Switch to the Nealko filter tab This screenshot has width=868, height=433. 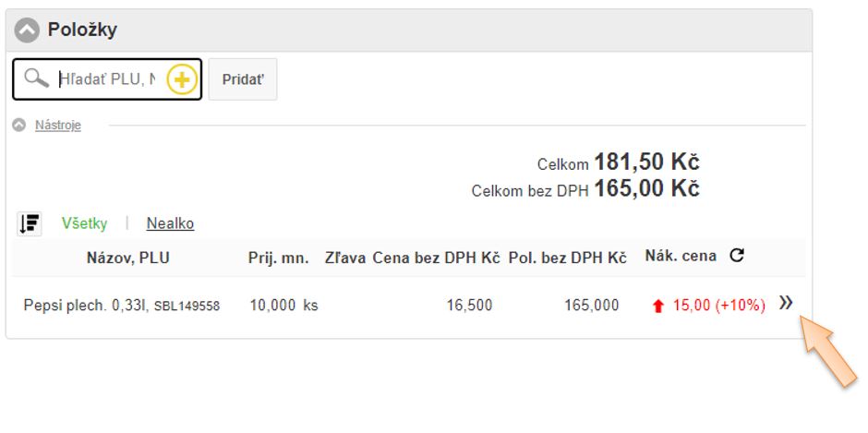(x=170, y=223)
